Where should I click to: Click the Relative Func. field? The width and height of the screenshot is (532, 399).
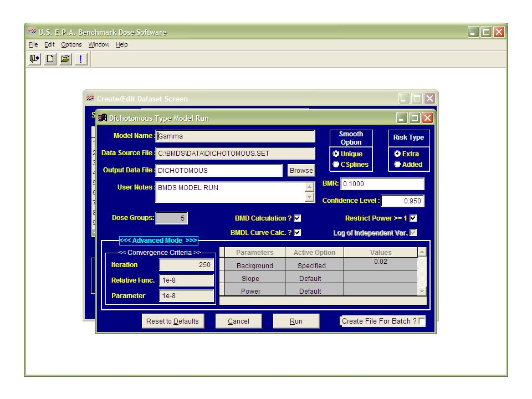pos(187,280)
